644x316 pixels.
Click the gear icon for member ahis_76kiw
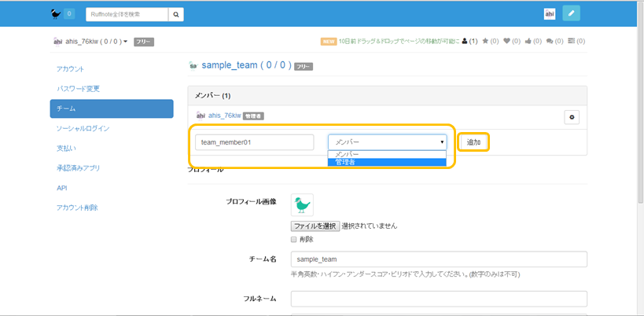[572, 116]
